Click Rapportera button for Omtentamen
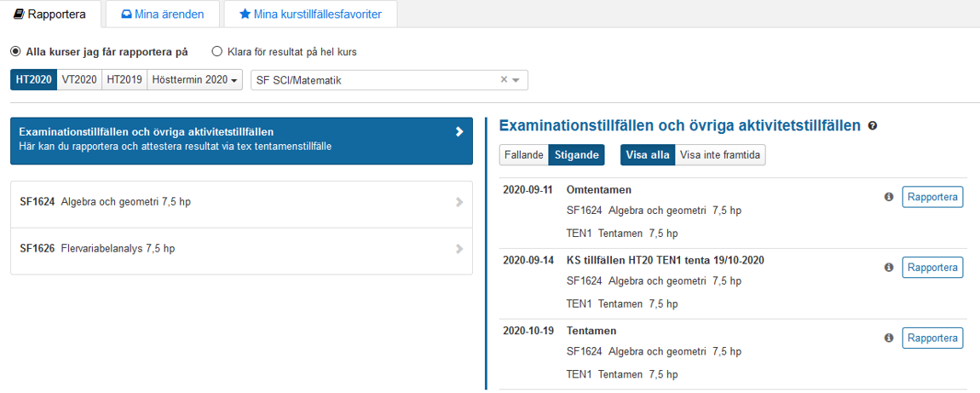The image size is (980, 393). click(x=932, y=197)
